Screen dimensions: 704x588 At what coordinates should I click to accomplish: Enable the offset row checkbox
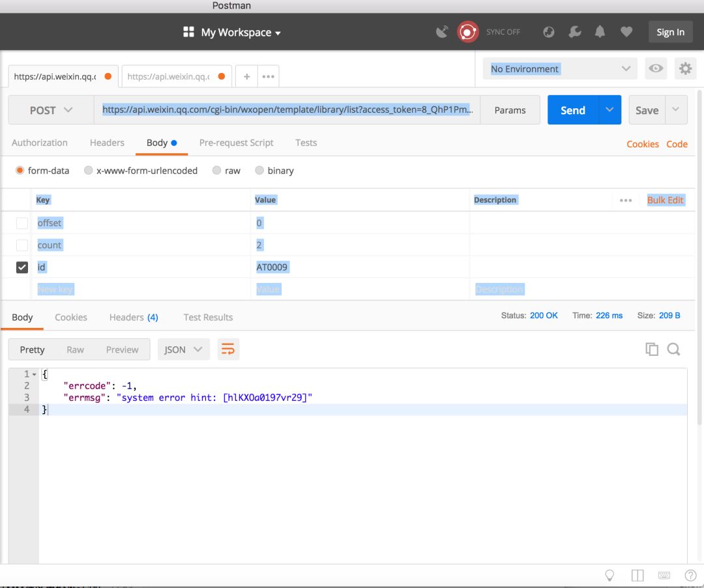[x=22, y=223]
